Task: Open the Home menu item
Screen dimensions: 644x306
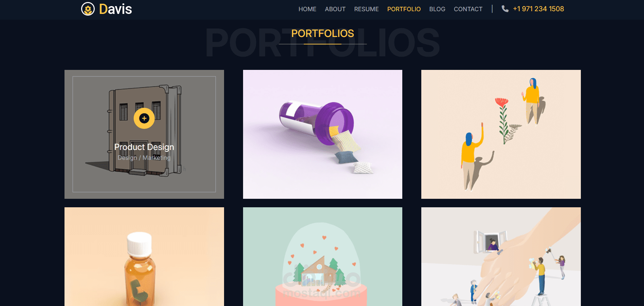Action: [x=307, y=9]
